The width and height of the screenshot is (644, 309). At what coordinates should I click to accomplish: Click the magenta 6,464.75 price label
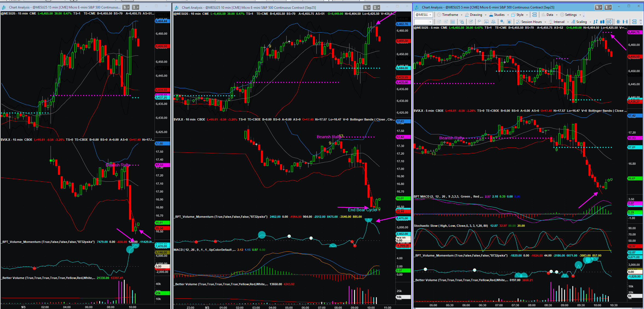pos(634,32)
